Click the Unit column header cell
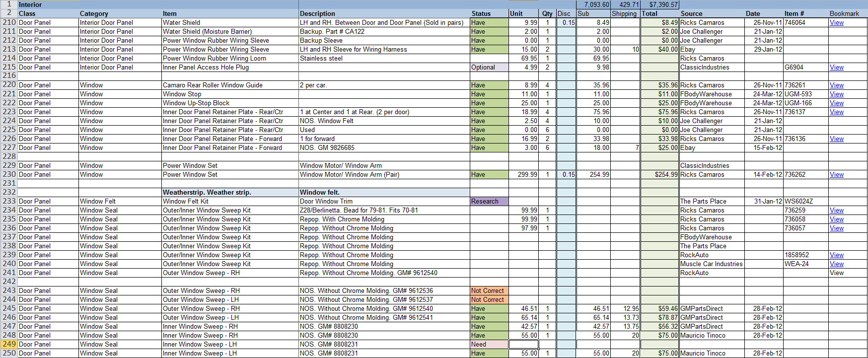This screenshot has width=868, height=358. pyautogui.click(x=523, y=13)
